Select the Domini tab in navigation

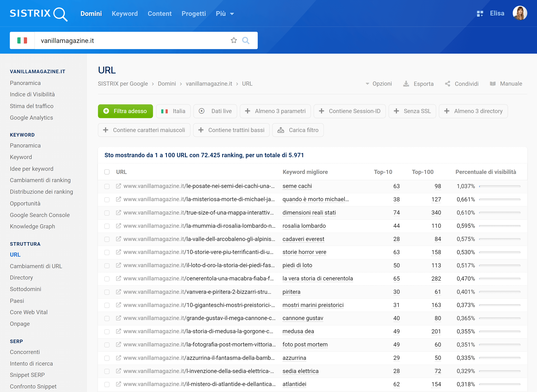click(90, 14)
